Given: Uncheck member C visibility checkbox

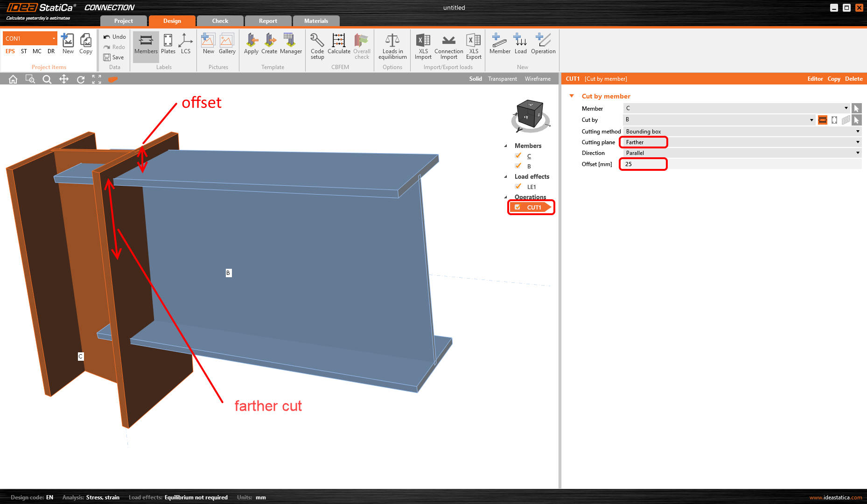Looking at the screenshot, I should point(518,156).
